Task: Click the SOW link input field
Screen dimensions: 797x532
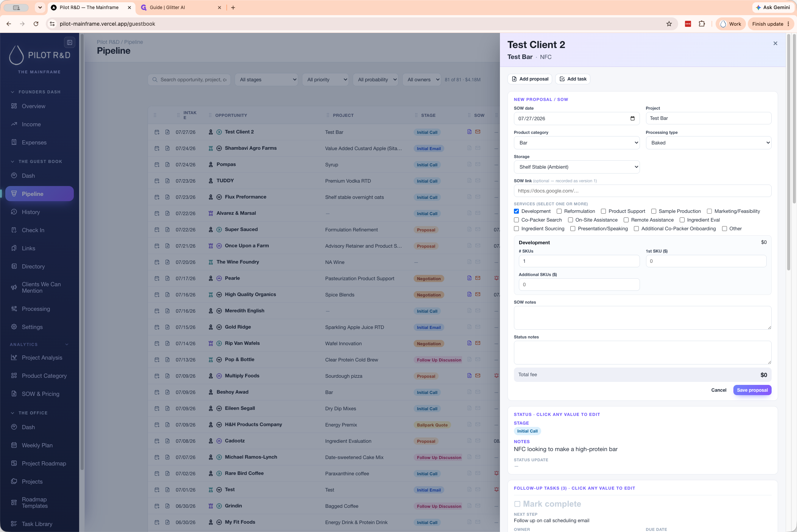Action: 642,191
